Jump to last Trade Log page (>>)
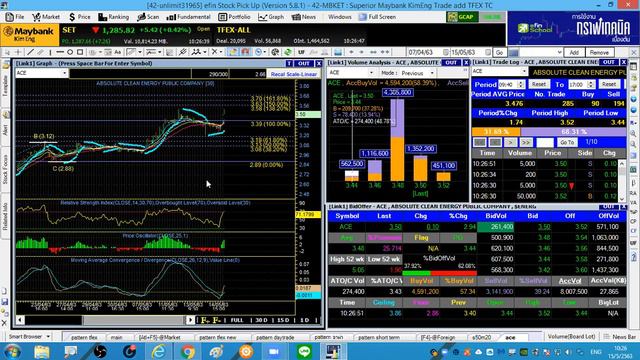The width and height of the screenshot is (640, 360). 526,142
